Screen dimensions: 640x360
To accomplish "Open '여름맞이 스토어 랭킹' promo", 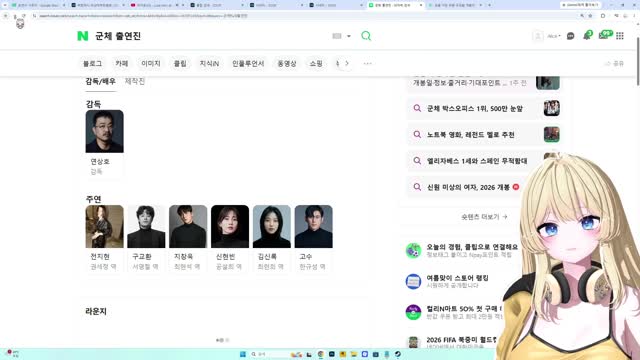I will click(458, 278).
